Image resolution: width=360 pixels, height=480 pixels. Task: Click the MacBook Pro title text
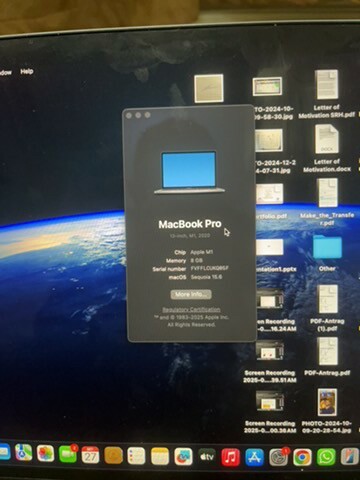(x=190, y=224)
